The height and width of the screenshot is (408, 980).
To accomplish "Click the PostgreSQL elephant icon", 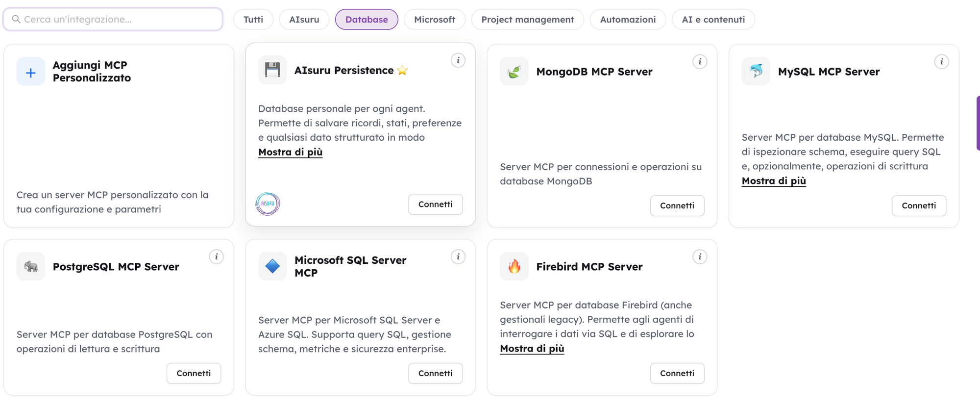I will click(x=30, y=266).
